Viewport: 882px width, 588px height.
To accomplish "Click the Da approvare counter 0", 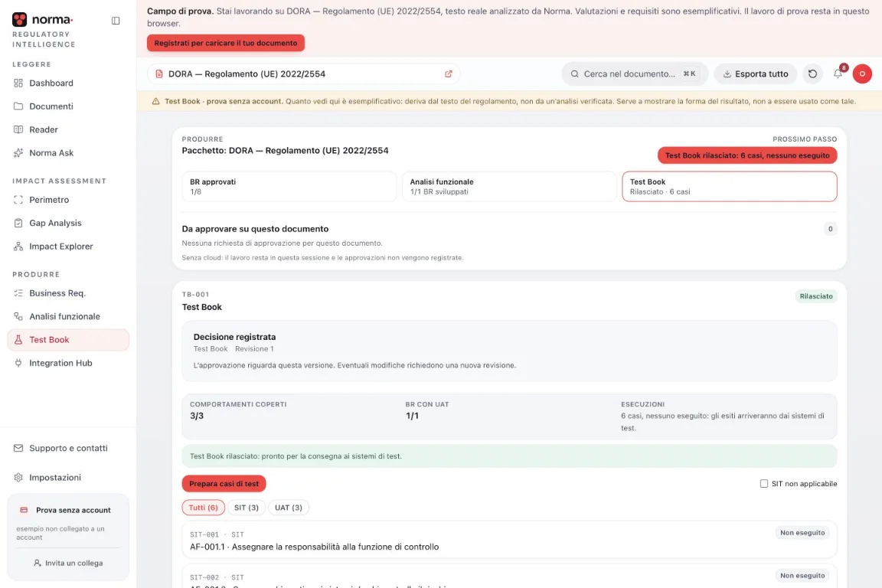I will click(830, 229).
